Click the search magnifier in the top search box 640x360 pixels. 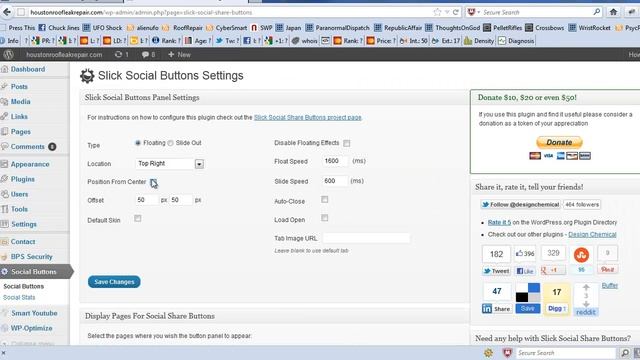[x=597, y=12]
